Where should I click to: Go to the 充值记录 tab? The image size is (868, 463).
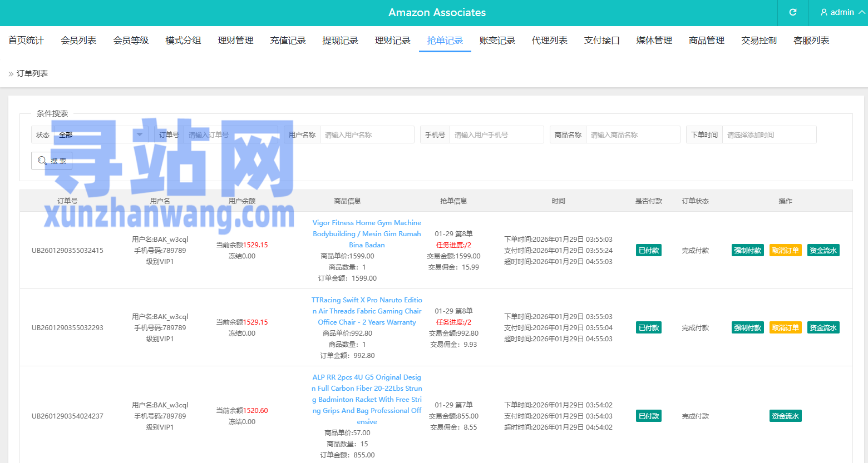click(288, 41)
